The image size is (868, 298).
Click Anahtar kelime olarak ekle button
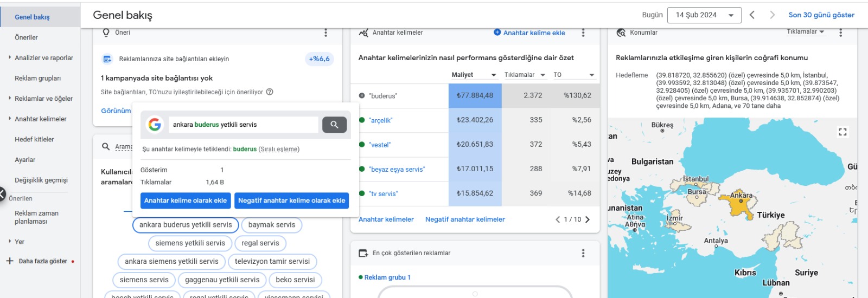tap(186, 200)
